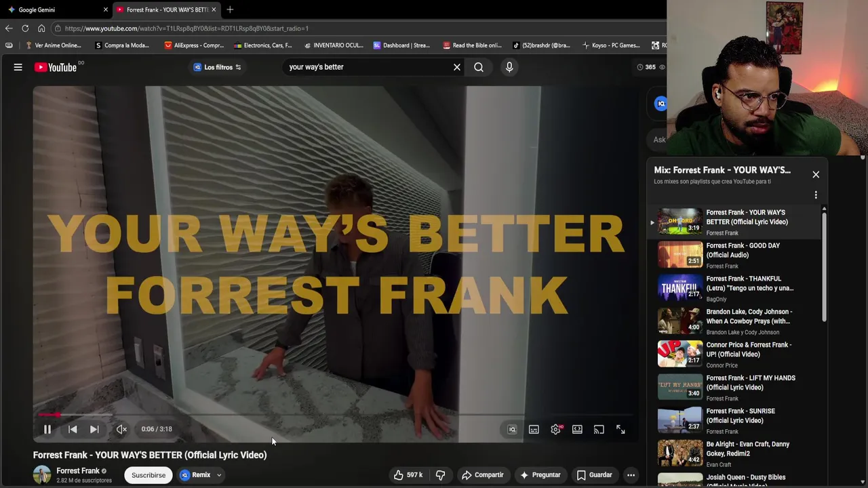The image size is (868, 488).
Task: Click the vidIQ icon in player controls
Action: pyautogui.click(x=512, y=429)
